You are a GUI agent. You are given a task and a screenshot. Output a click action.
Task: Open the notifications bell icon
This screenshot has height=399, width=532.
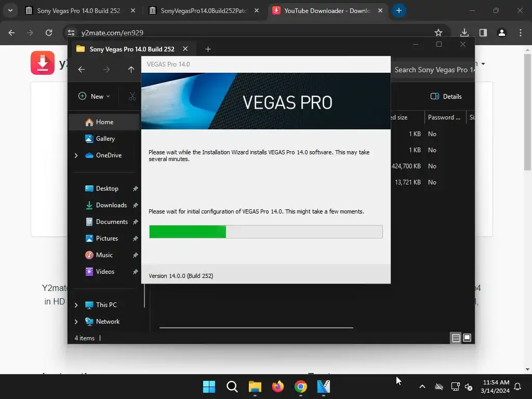pos(518,387)
